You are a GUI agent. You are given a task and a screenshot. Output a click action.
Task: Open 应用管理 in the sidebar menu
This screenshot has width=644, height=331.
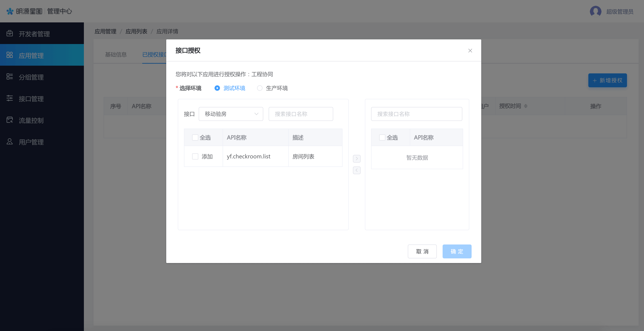31,55
